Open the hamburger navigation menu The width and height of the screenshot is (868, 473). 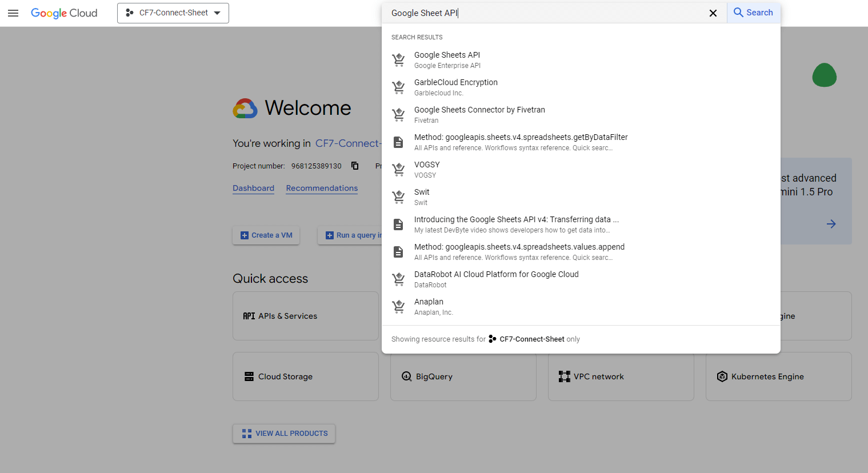pyautogui.click(x=13, y=13)
